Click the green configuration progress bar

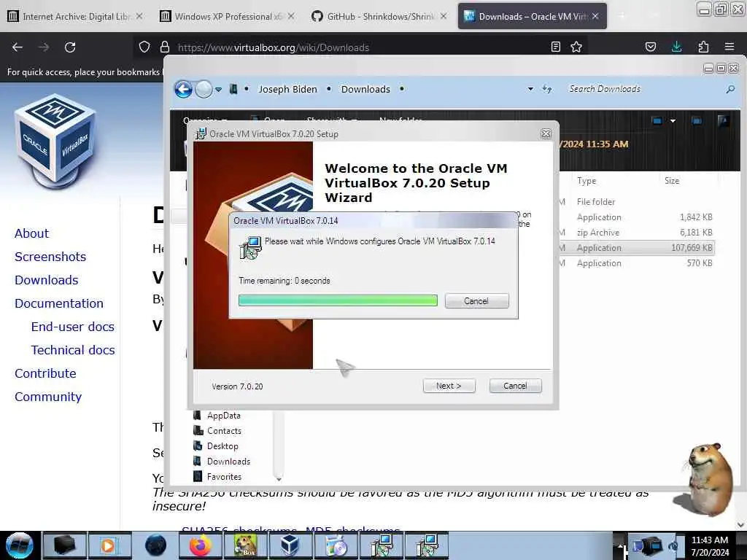pyautogui.click(x=338, y=300)
